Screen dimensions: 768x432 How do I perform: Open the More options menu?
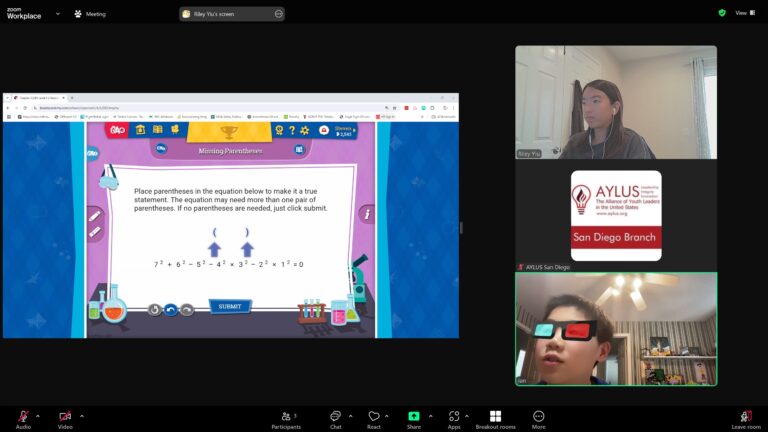[x=539, y=420]
